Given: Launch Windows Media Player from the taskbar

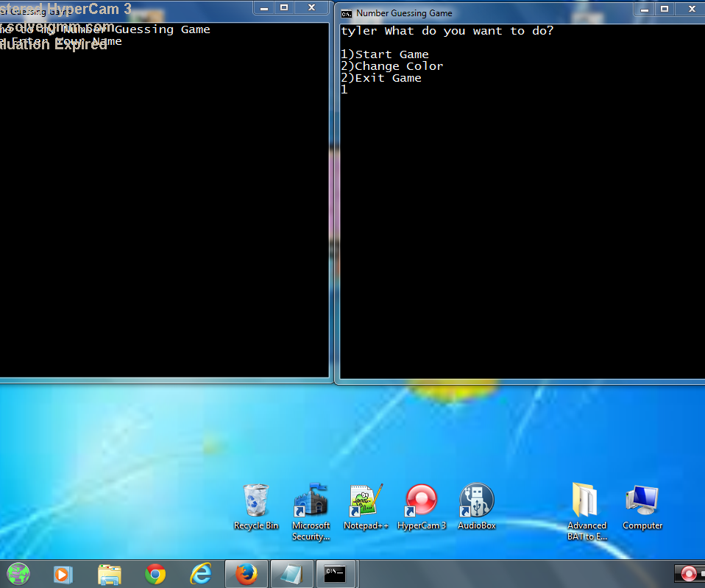Looking at the screenshot, I should click(x=63, y=573).
